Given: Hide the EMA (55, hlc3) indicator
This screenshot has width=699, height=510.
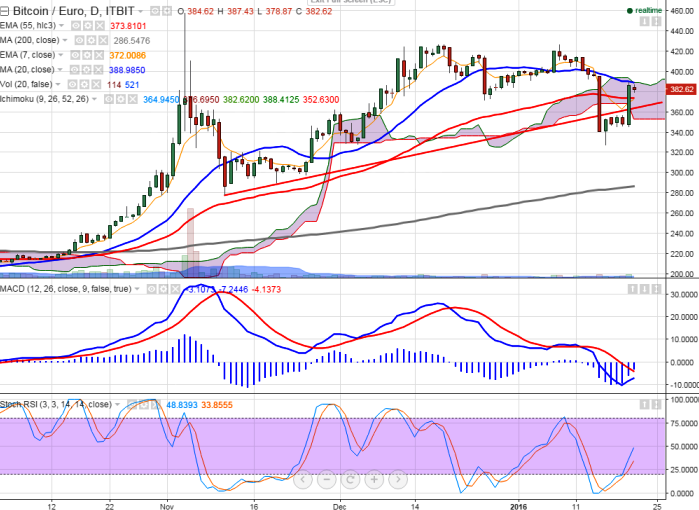Looking at the screenshot, I should (x=76, y=26).
